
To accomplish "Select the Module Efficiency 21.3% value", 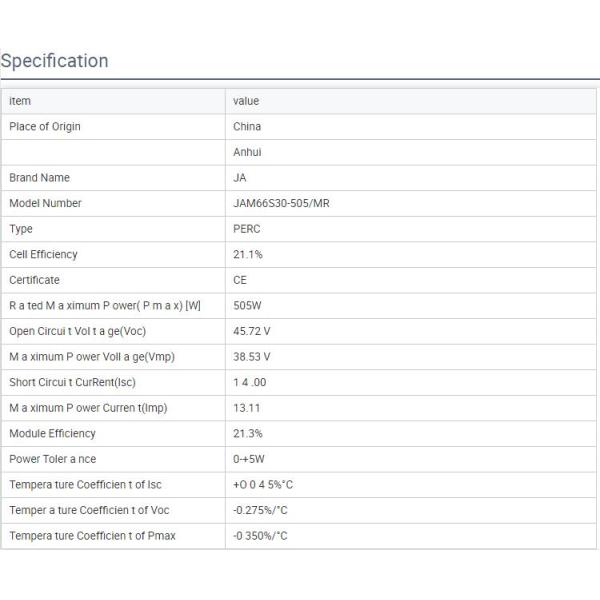I will coord(248,434).
